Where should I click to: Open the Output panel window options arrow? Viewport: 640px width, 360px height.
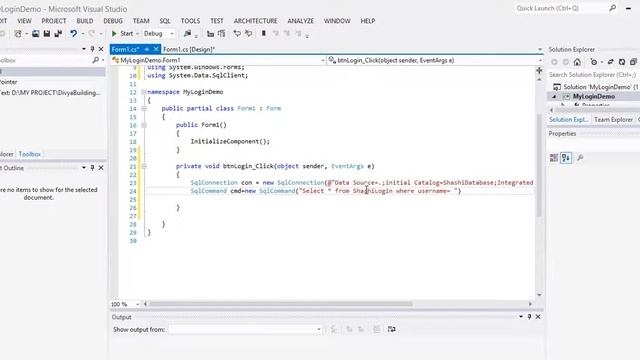point(521,317)
